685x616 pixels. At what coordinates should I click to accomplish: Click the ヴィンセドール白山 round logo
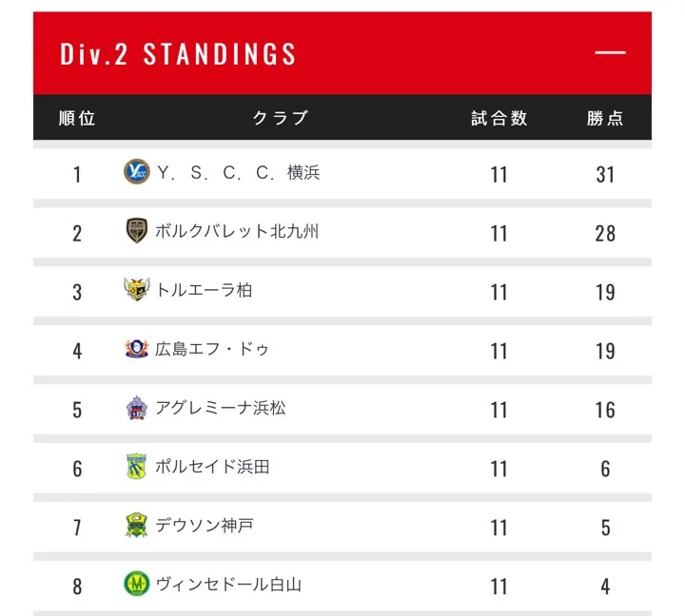pos(137,584)
